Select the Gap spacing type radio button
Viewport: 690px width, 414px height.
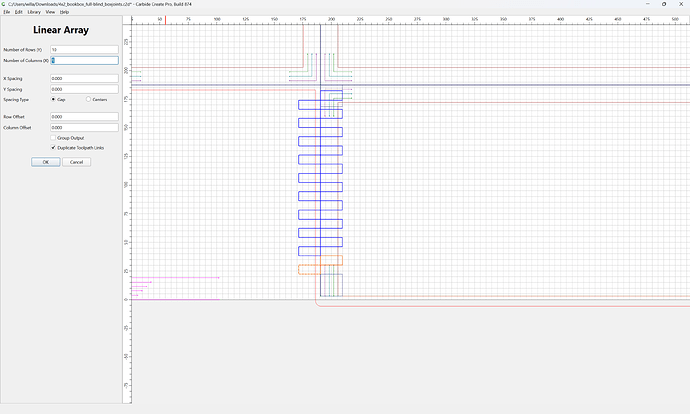pyautogui.click(x=53, y=99)
